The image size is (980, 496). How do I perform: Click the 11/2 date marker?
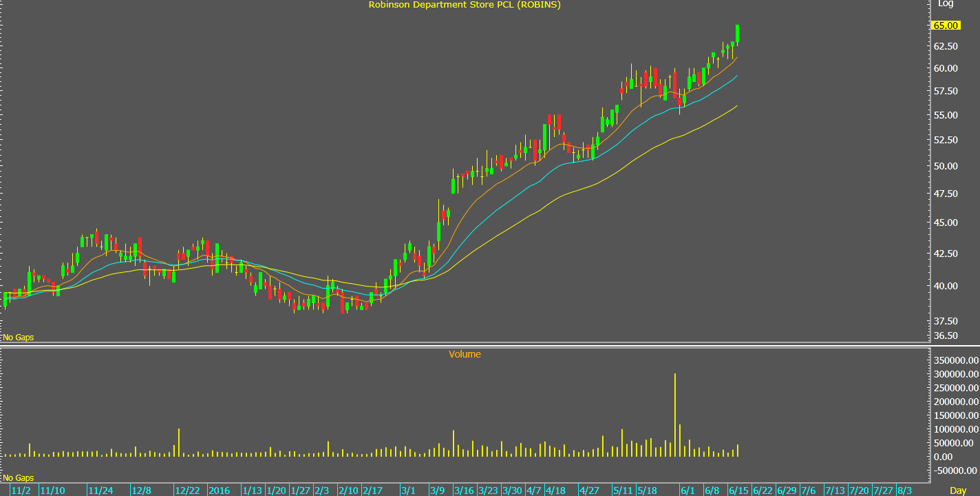[x=22, y=490]
